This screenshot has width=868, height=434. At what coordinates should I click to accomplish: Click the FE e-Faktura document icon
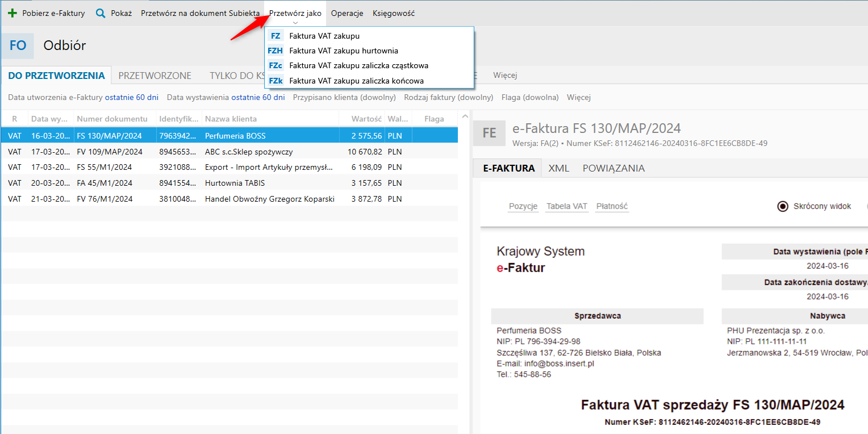coord(489,133)
